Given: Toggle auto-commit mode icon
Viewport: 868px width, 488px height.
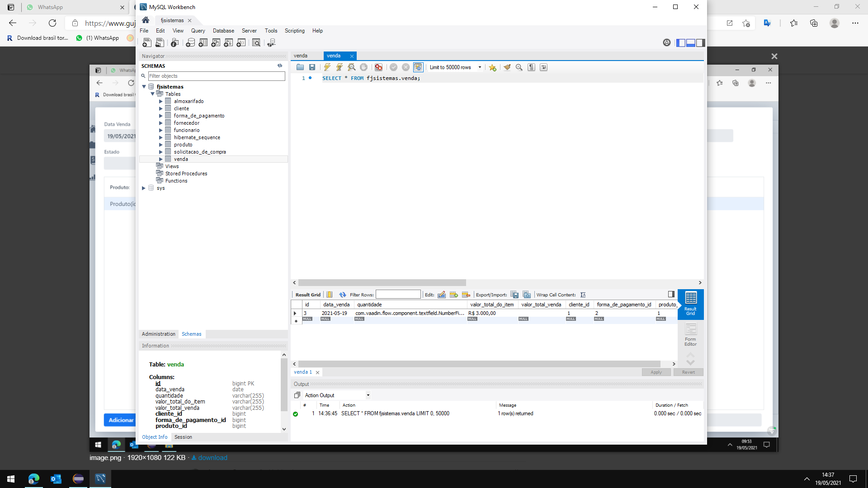Looking at the screenshot, I should tap(418, 67).
